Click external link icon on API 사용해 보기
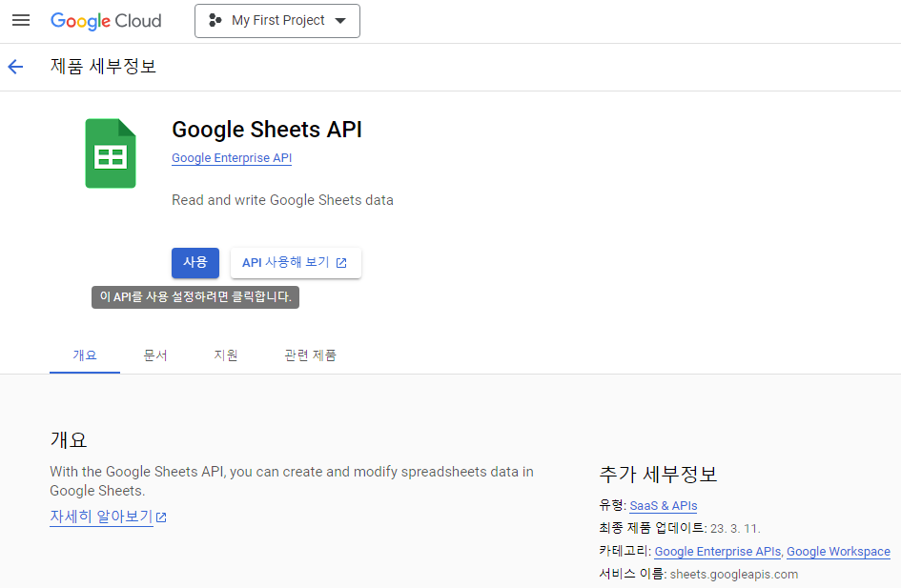901x588 pixels. pos(341,263)
